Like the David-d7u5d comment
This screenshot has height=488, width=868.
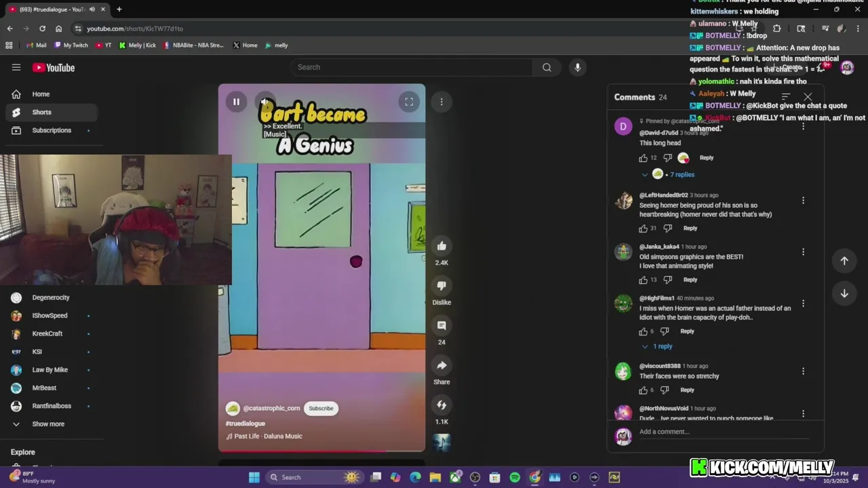click(643, 158)
